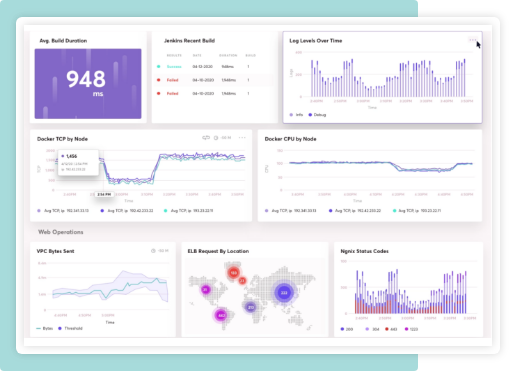This screenshot has height=371, width=512.
Task: Click the Avg. Build Duration panel title
Action: tap(63, 41)
